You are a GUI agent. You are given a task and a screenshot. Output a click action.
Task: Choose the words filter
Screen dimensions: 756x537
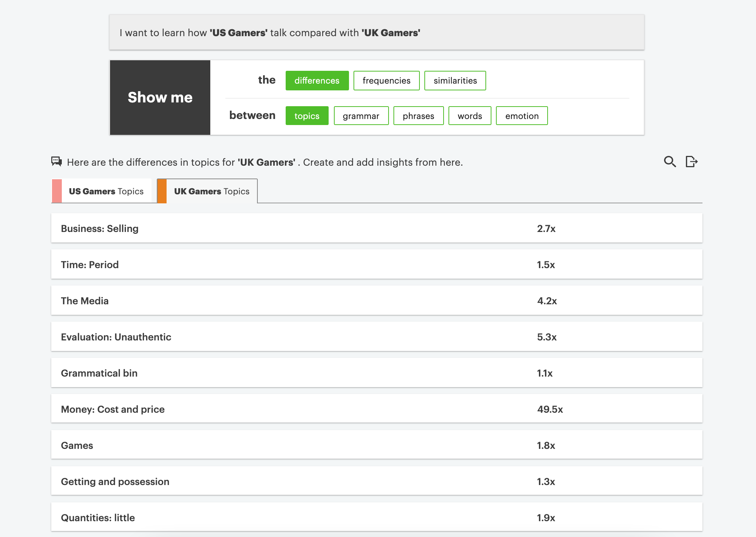(470, 116)
